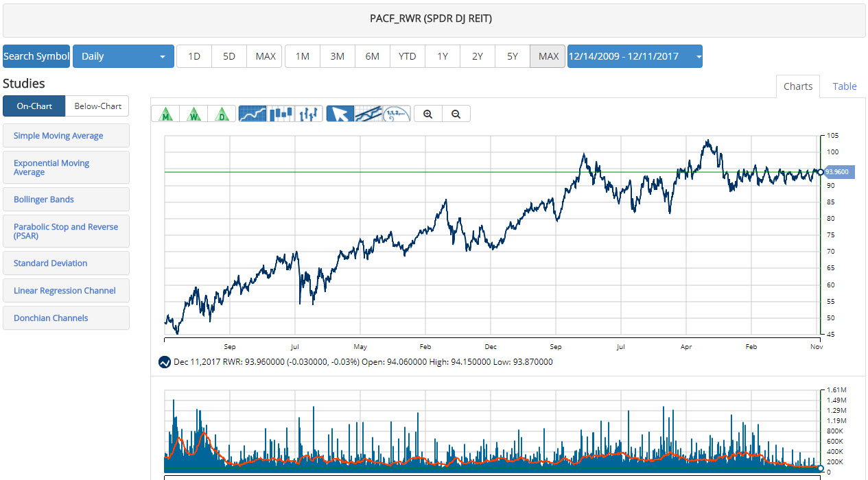Viewport: 868px width, 480px height.
Task: Switch to line chart type
Action: pyautogui.click(x=253, y=114)
